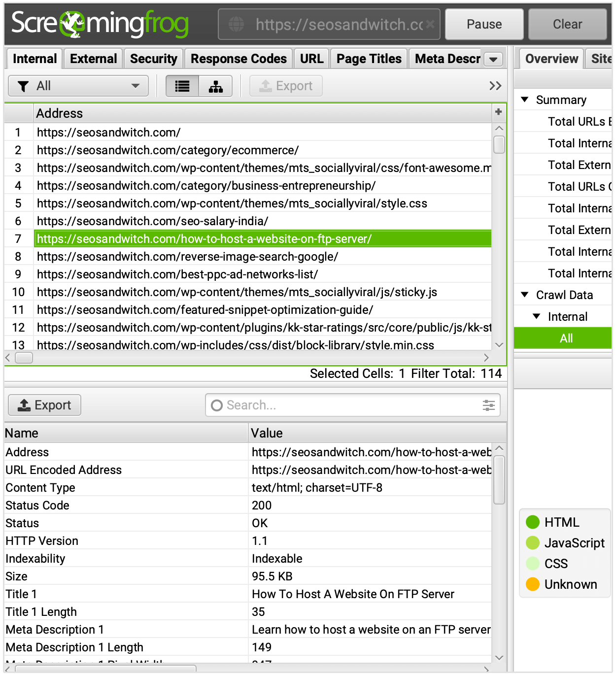Expand hidden toolbar items double chevron

495,86
